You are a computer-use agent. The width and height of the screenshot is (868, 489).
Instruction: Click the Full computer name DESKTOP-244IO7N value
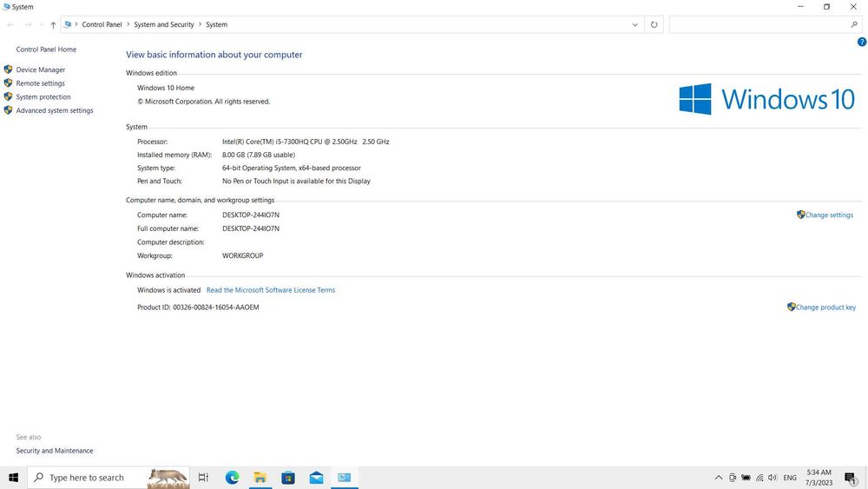point(251,228)
